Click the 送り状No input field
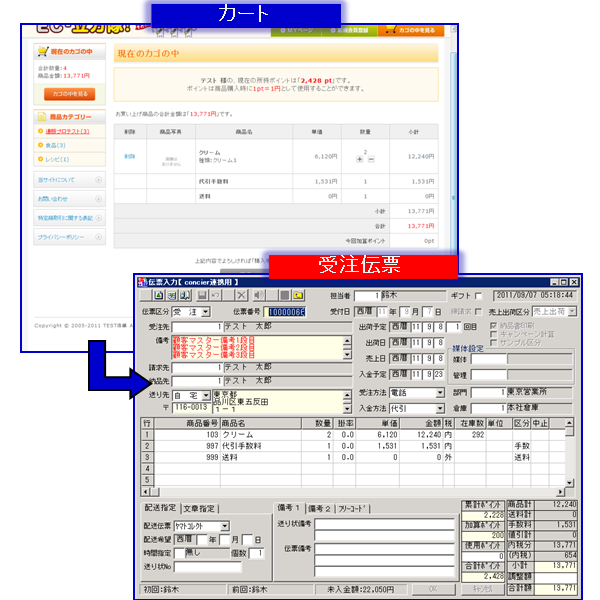The height and width of the screenshot is (600, 600). 208,566
